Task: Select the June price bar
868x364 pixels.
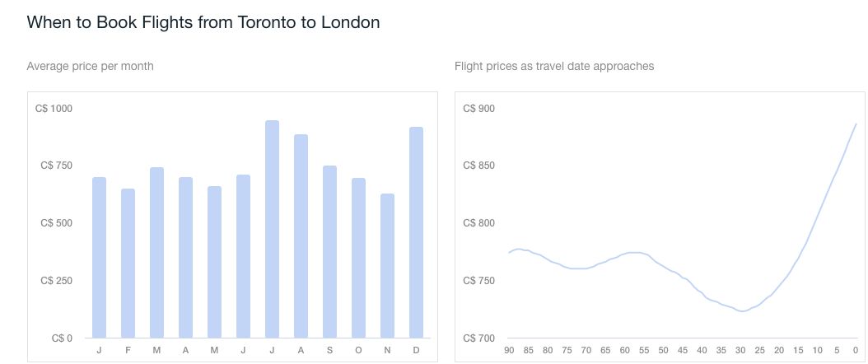Action: 243,256
